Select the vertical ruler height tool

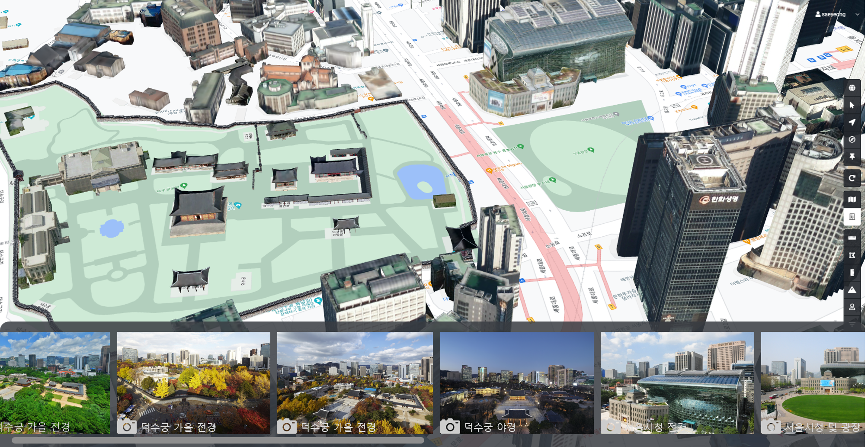tap(852, 273)
